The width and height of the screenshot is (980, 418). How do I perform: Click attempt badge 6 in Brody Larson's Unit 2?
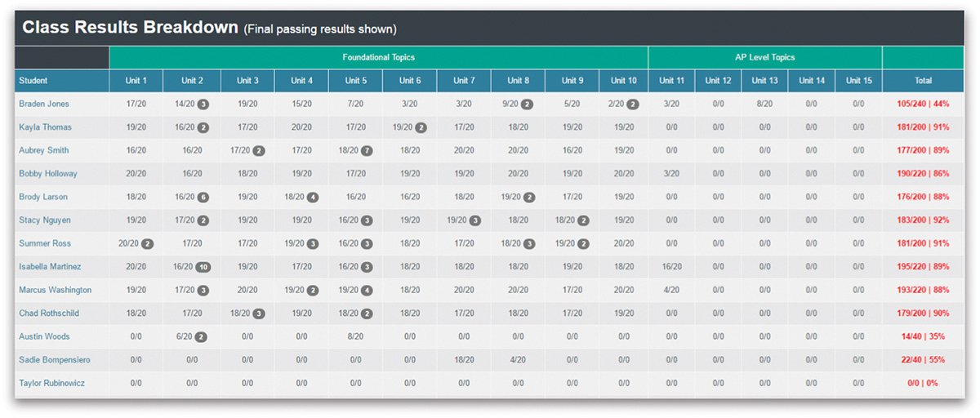(x=203, y=197)
